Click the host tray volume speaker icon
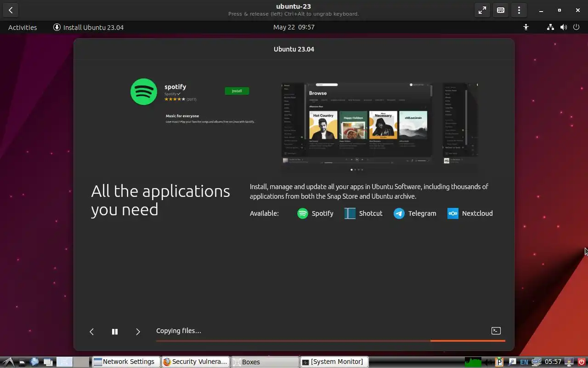 coord(488,362)
